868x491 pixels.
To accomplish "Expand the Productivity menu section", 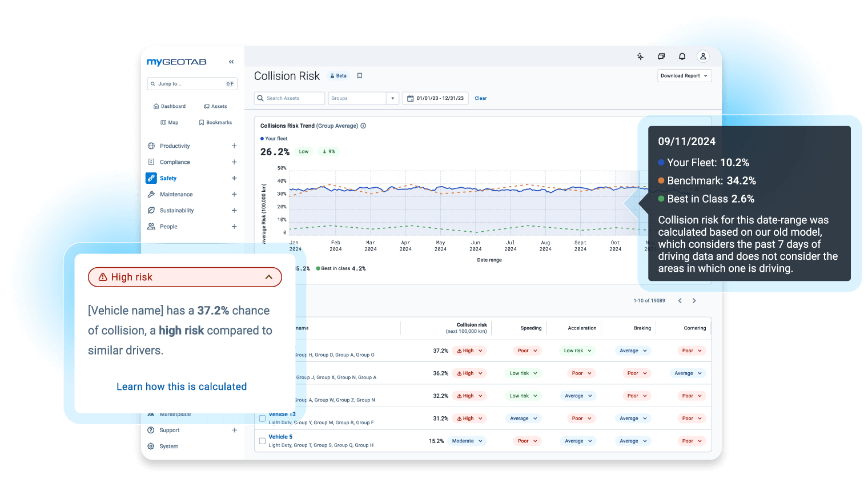I will click(x=234, y=146).
